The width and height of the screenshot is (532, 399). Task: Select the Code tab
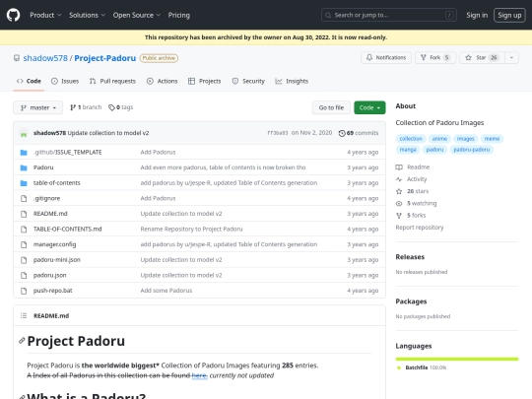(x=29, y=81)
